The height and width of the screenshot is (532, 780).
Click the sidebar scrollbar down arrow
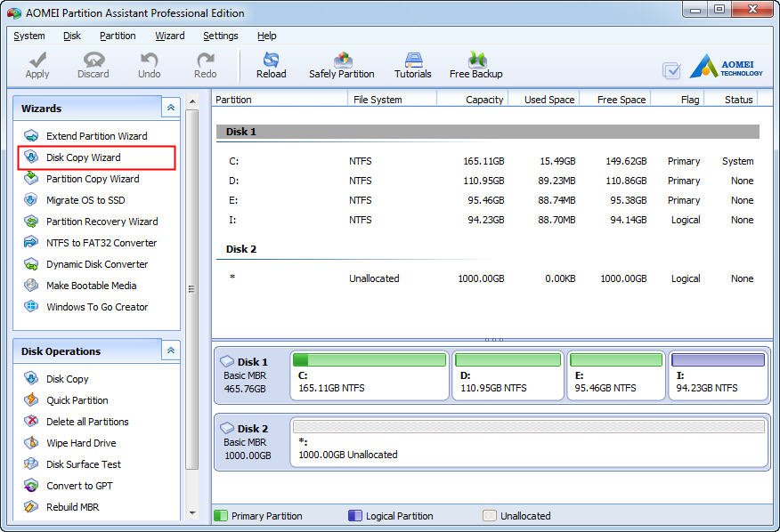192,513
